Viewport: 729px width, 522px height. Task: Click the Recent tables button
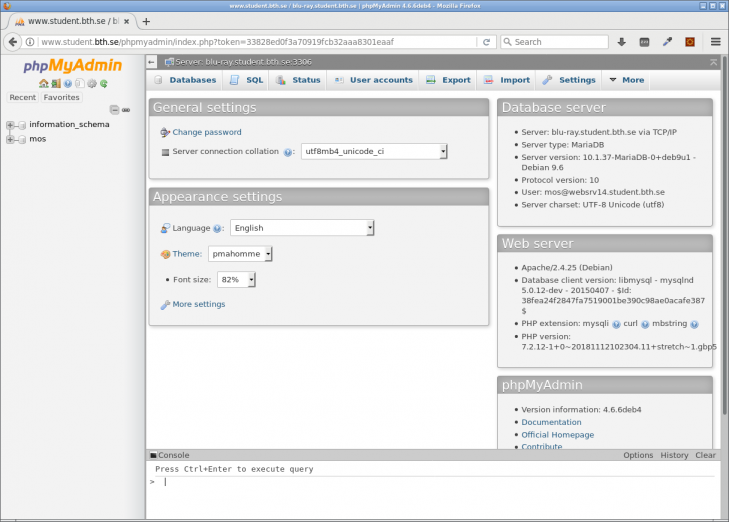[x=23, y=97]
